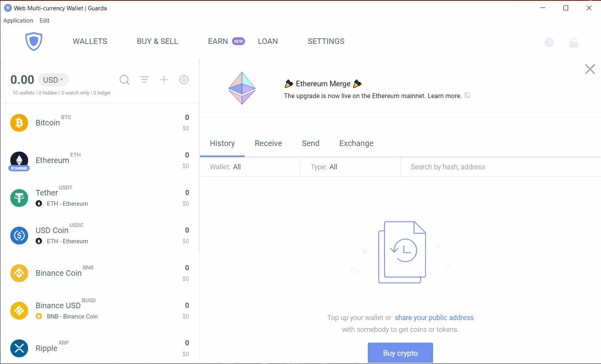Select the Ethereum wallet name

click(52, 160)
